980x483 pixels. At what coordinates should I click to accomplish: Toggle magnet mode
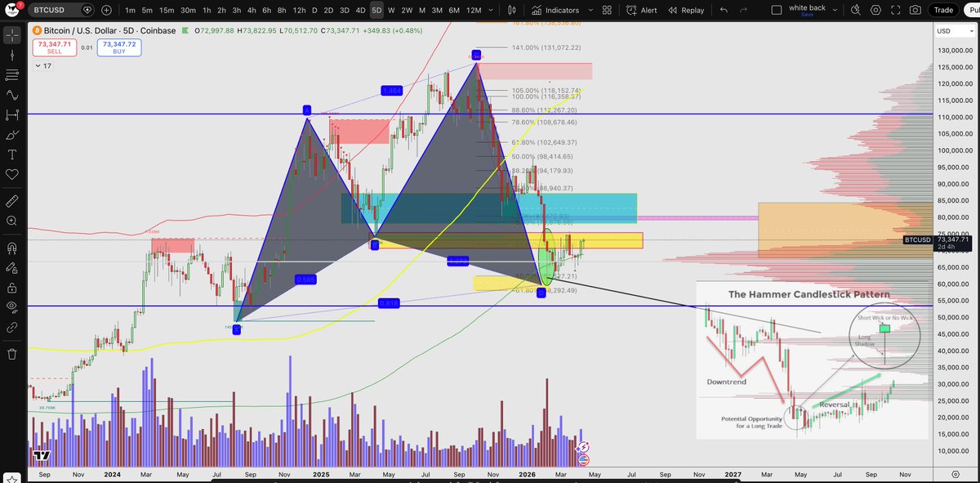[12, 248]
